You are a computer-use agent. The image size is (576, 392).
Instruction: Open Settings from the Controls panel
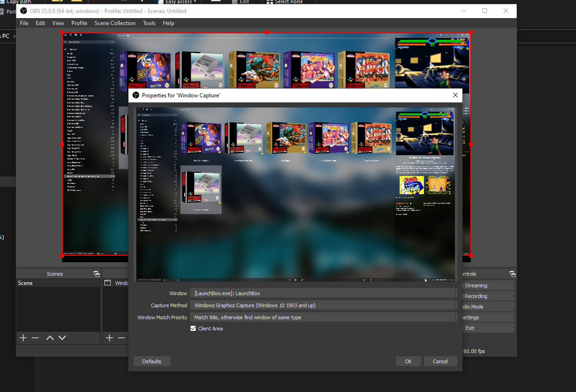tap(488, 317)
